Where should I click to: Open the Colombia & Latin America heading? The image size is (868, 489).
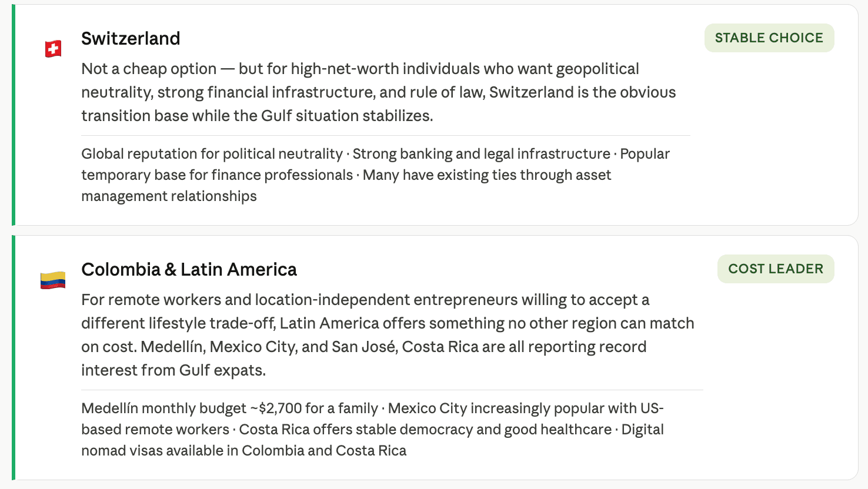tap(189, 269)
